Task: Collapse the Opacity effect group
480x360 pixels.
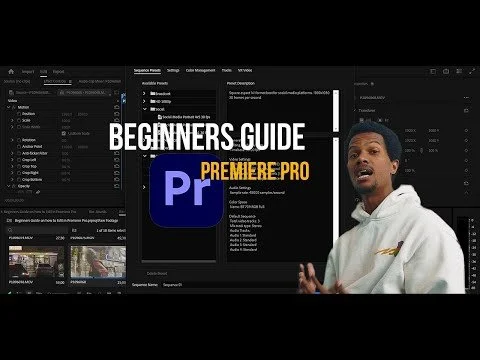Action: click(x=9, y=186)
